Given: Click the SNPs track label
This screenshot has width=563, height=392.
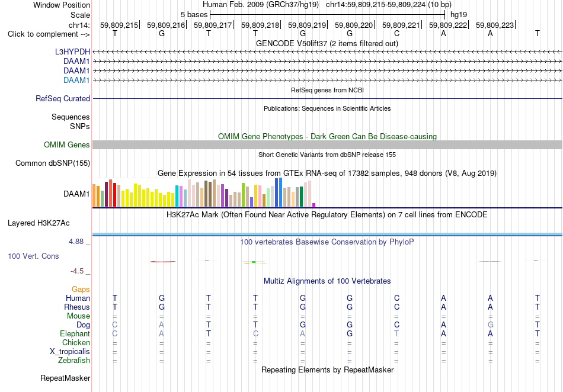Looking at the screenshot, I should [x=80, y=126].
